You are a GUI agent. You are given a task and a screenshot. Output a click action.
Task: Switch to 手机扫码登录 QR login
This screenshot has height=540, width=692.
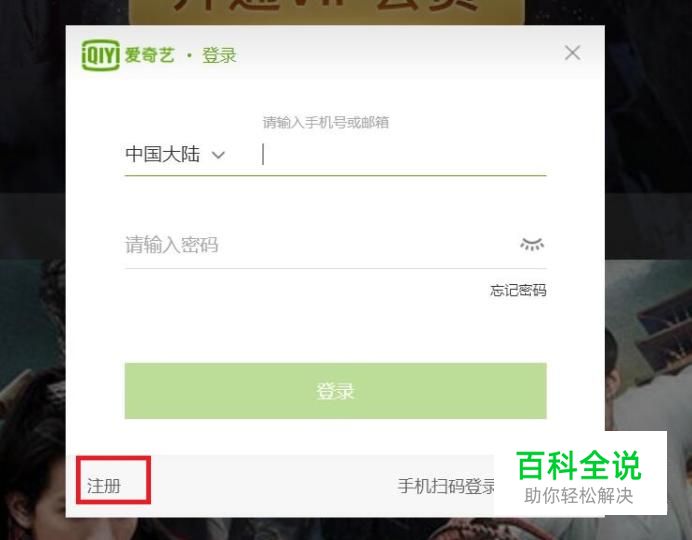446,486
